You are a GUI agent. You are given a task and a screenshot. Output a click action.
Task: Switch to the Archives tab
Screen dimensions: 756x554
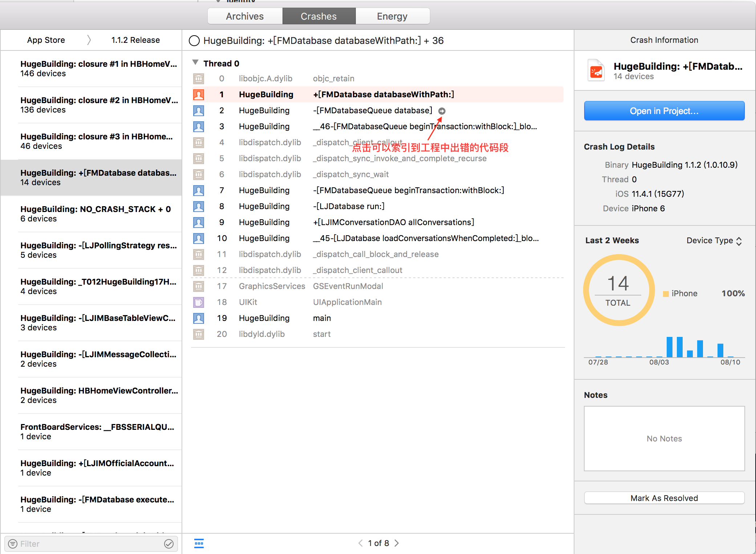coord(245,16)
